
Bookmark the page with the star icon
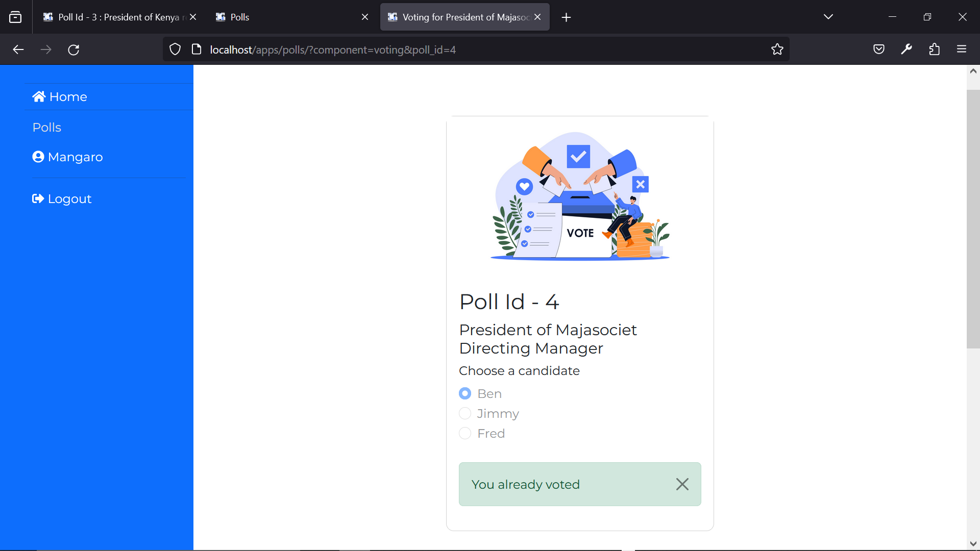777,49
